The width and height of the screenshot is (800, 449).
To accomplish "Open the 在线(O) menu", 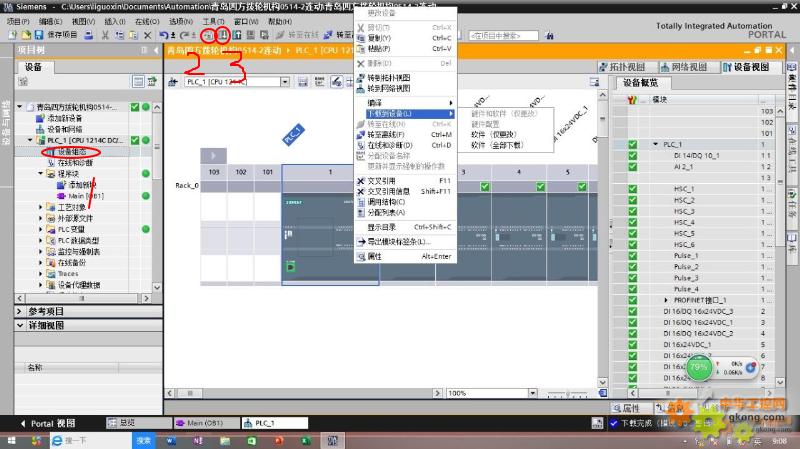I will [x=147, y=21].
